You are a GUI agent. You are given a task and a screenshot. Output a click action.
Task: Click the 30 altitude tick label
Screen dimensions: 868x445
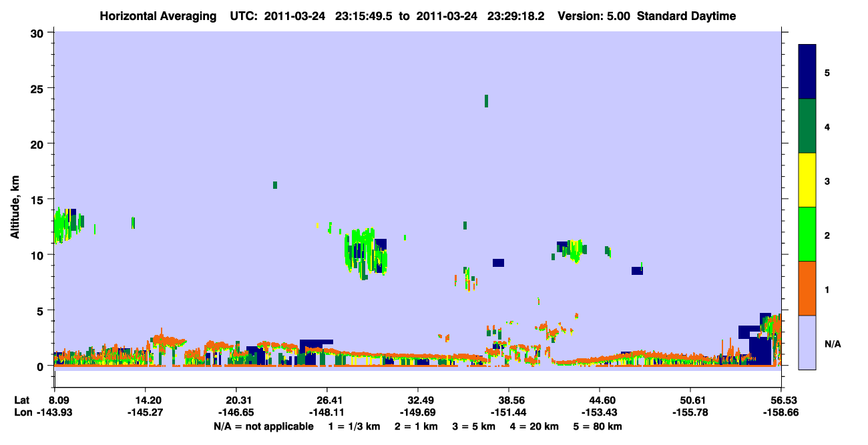tap(38, 32)
